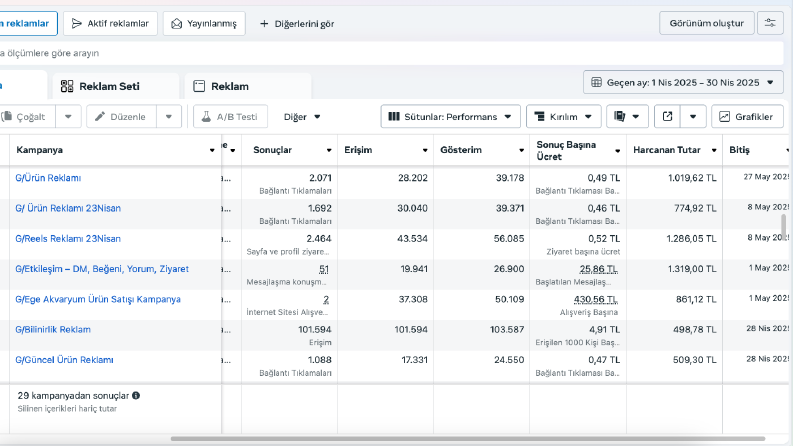The height and width of the screenshot is (446, 793).
Task: Open G/Ege Akvaryum Ürün Satışı Kampanya
Action: coord(98,299)
